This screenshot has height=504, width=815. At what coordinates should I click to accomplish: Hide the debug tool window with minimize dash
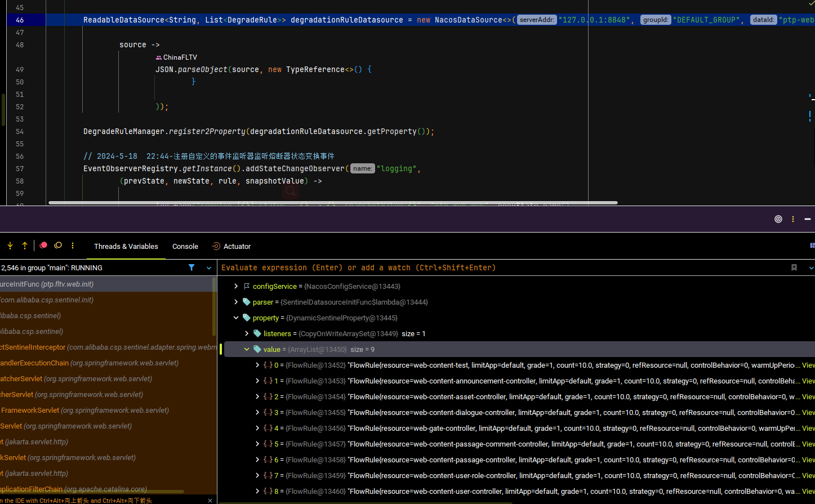tap(808, 219)
